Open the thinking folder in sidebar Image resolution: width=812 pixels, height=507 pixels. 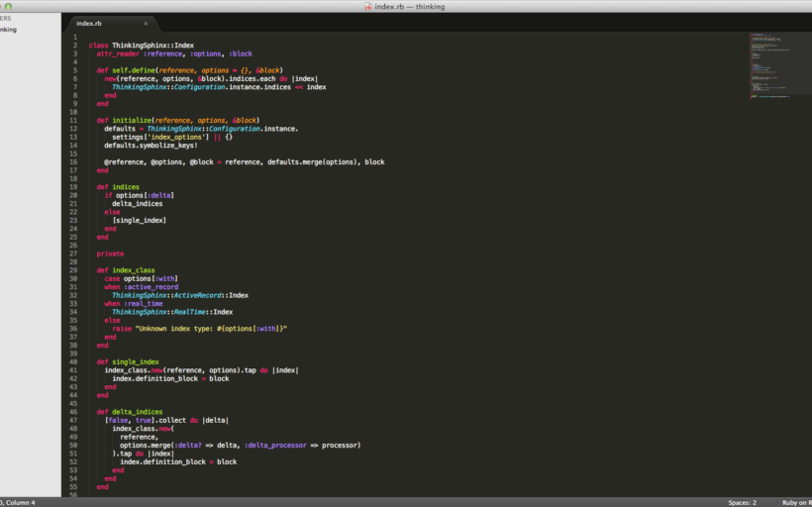(x=8, y=30)
